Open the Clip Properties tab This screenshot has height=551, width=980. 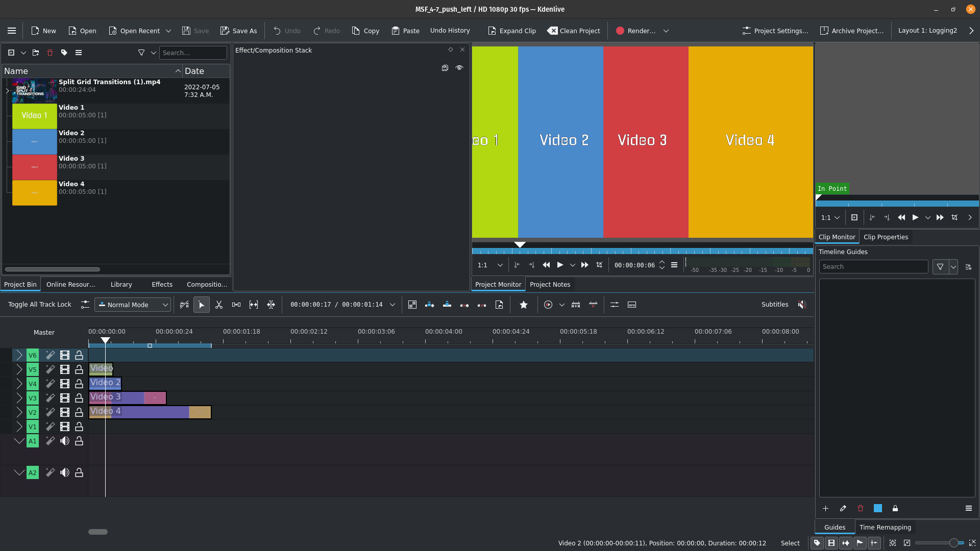point(886,237)
